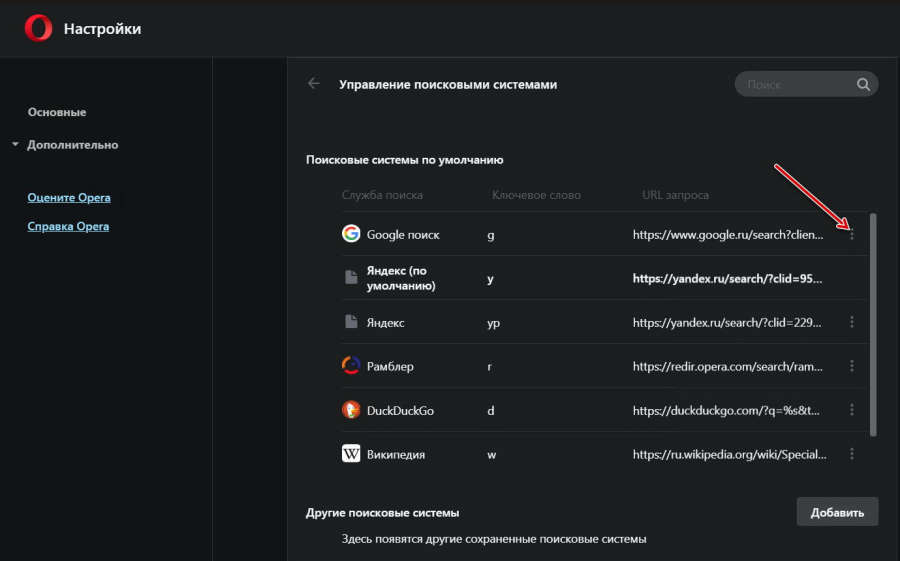Click the redir.opera.com URL
This screenshot has height=561, width=900.
click(x=728, y=366)
